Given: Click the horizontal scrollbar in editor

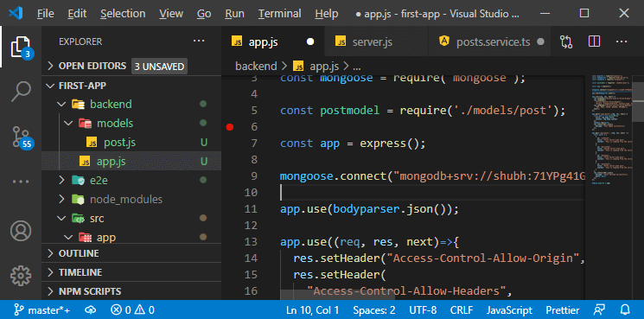Looking at the screenshot, I should [338, 294].
